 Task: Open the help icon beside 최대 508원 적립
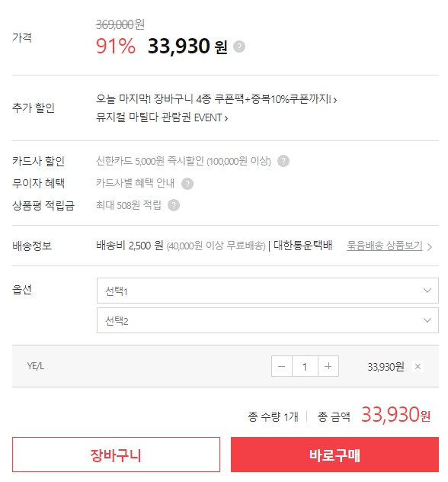click(174, 205)
